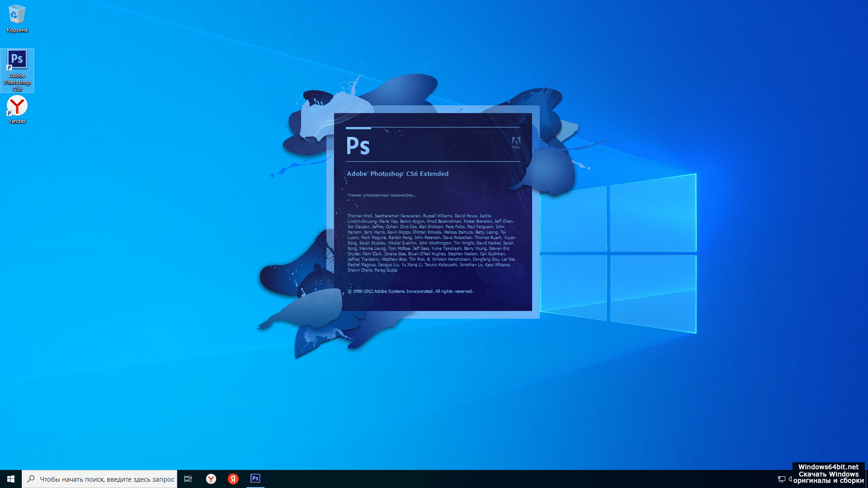Click the speaker volume tray icon

point(790,479)
